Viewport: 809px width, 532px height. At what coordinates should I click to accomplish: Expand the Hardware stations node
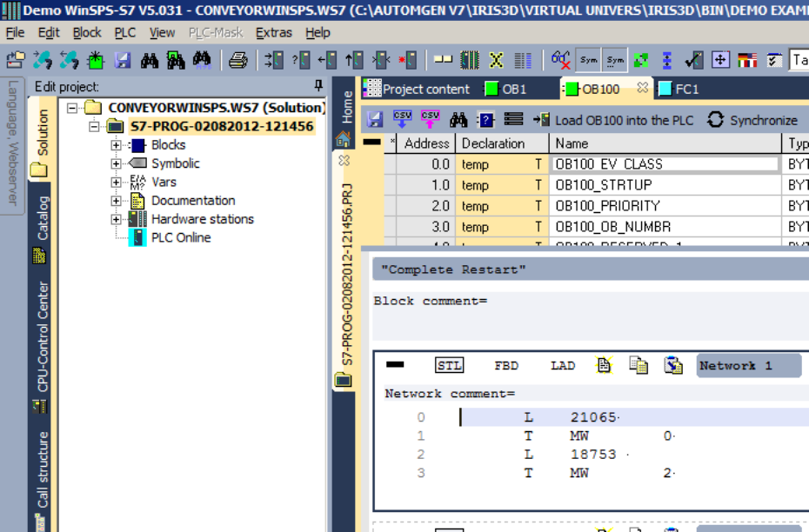116,219
